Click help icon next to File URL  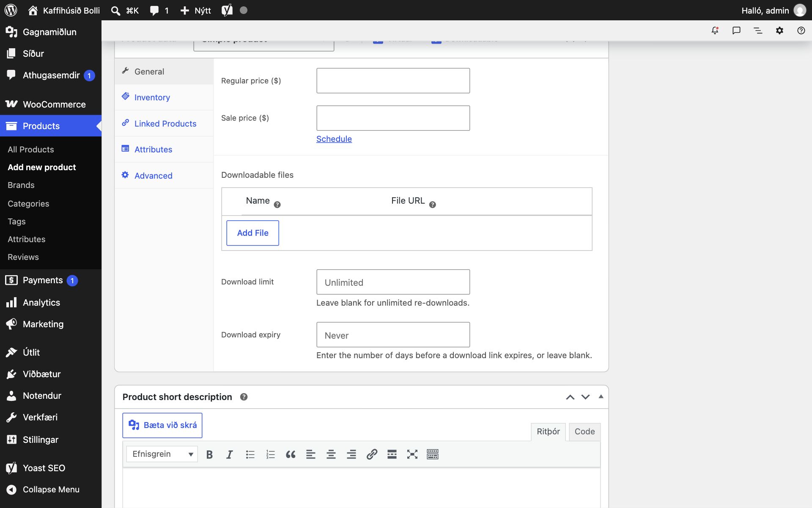432,205
